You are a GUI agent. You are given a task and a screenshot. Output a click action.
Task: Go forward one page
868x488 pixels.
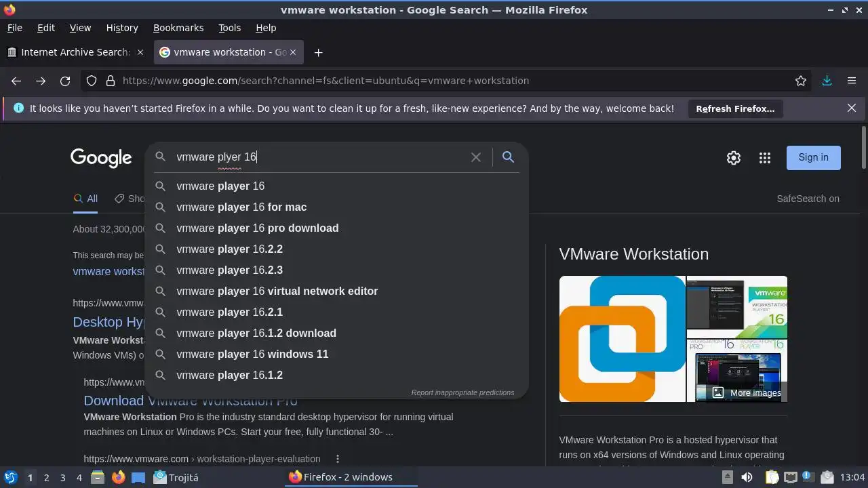pyautogui.click(x=41, y=81)
